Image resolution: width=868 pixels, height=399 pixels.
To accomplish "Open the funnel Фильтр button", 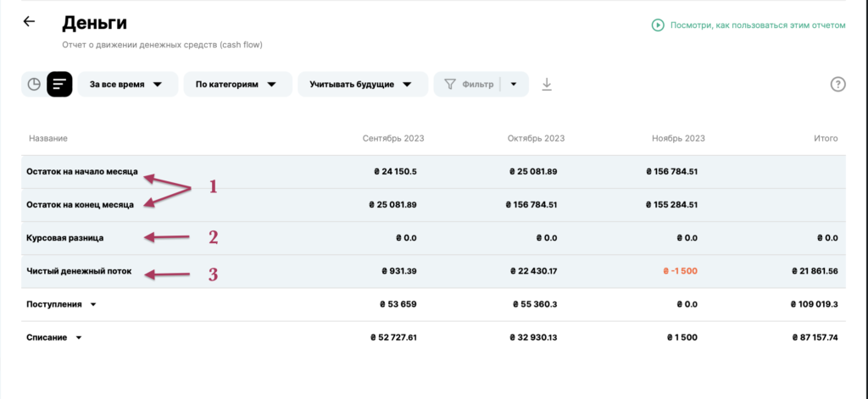I will pyautogui.click(x=470, y=85).
